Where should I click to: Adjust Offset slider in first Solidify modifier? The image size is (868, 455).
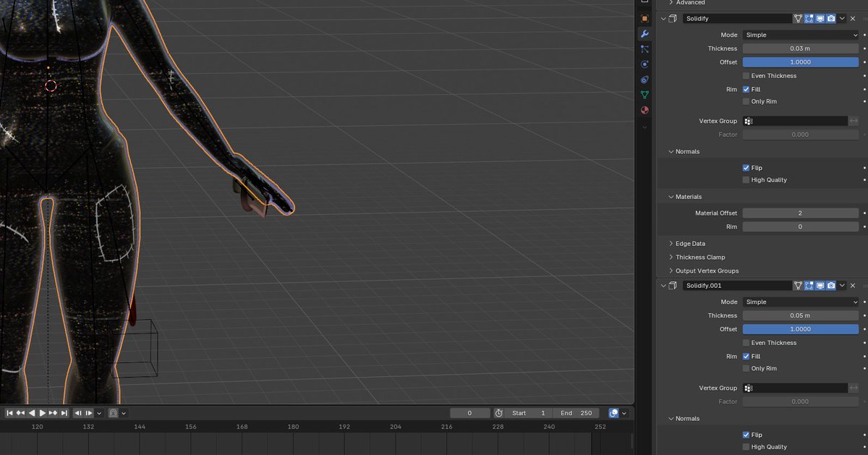800,62
